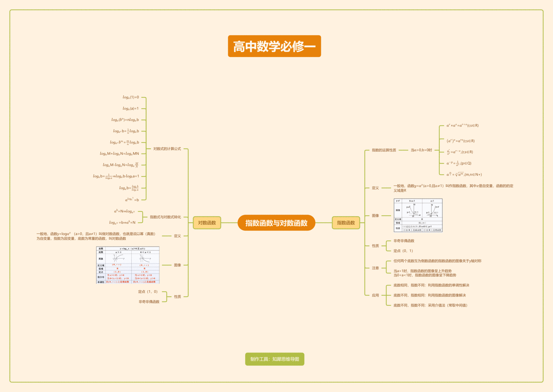
Task: Click the central node 指数函数与对数函数
Action: pos(276,223)
